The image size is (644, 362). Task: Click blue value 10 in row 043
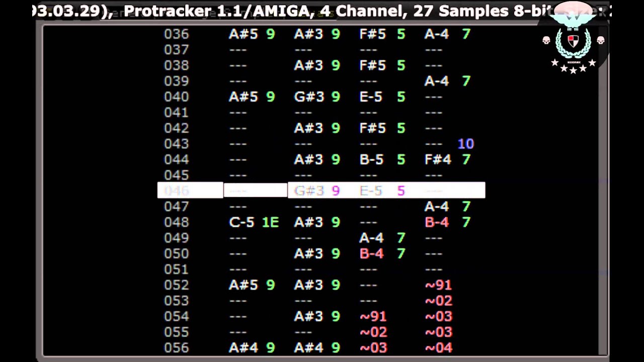(x=466, y=144)
